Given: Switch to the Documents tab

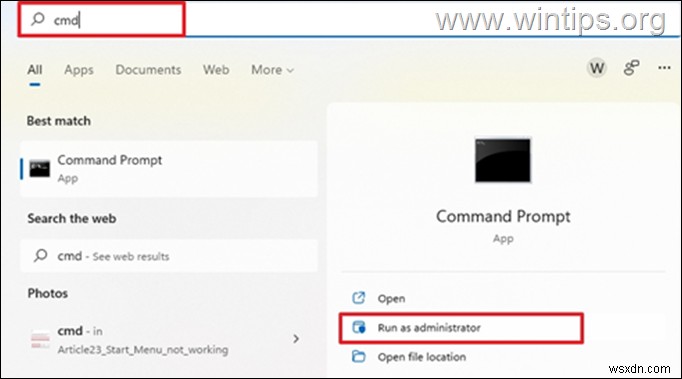Looking at the screenshot, I should [148, 70].
